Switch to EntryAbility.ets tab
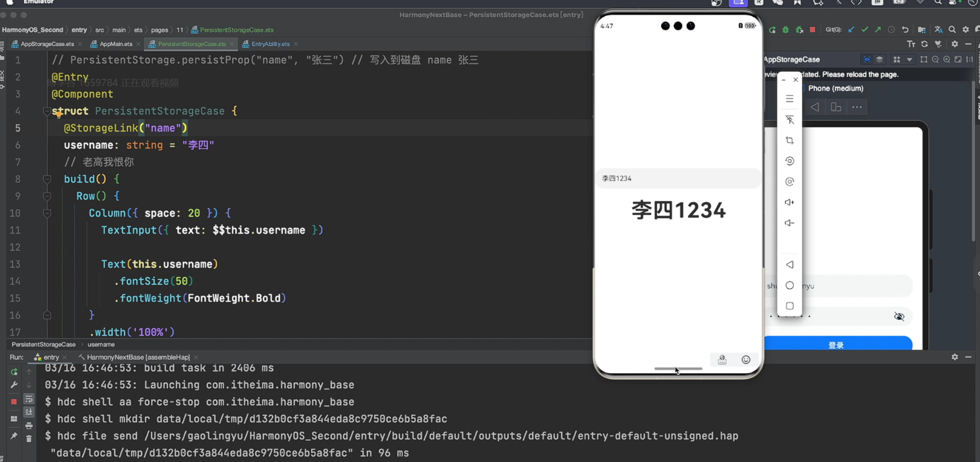This screenshot has height=462, width=980. 270,44
